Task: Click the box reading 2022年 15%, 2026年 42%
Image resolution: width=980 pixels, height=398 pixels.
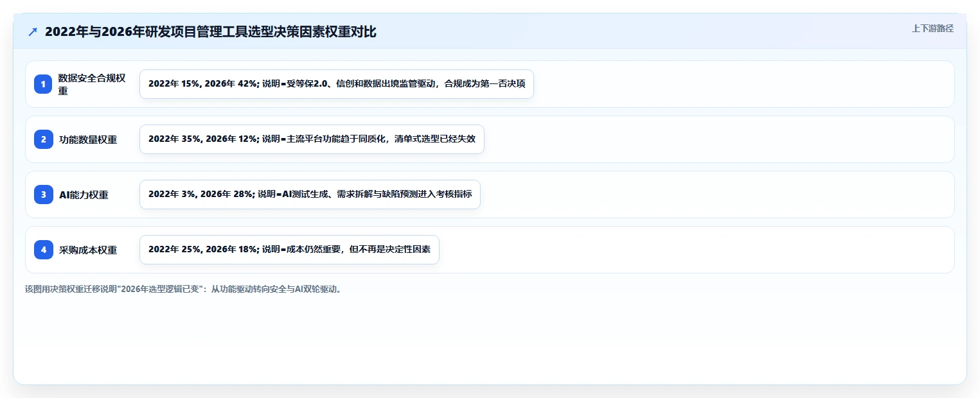Action: 337,84
